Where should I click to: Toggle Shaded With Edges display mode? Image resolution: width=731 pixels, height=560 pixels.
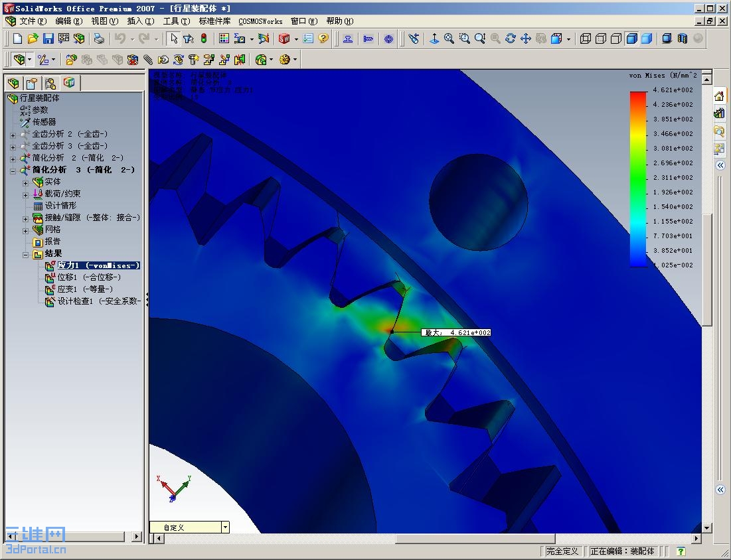coord(631,38)
